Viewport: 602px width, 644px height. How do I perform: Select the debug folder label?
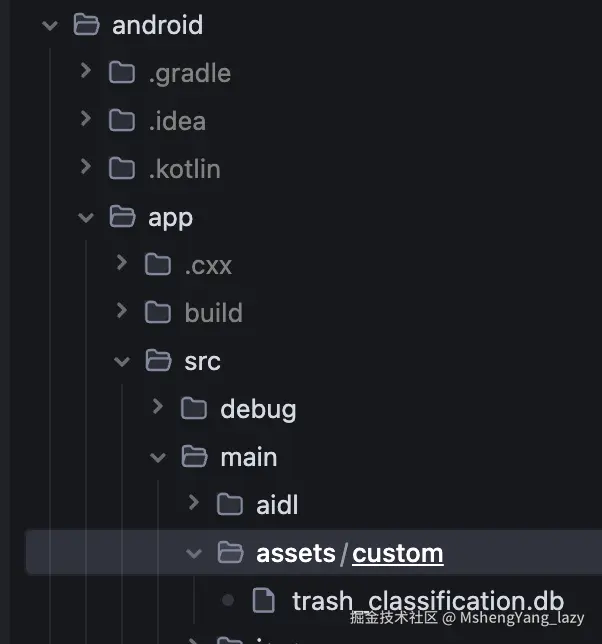258,409
